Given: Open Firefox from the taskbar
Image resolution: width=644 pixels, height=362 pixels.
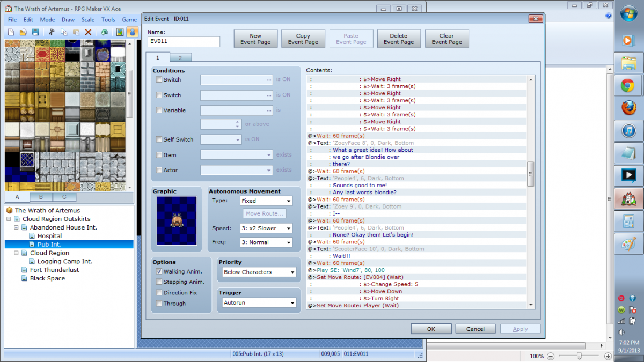Looking at the screenshot, I should [628, 108].
